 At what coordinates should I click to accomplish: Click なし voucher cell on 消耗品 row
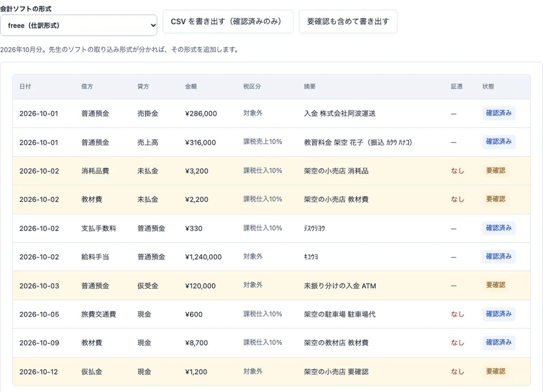coord(457,171)
